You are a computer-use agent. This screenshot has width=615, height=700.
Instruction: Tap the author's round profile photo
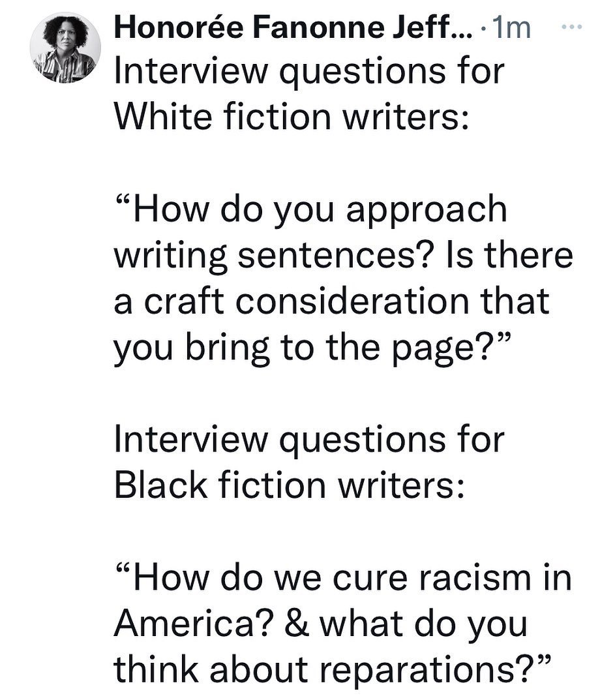point(66,48)
